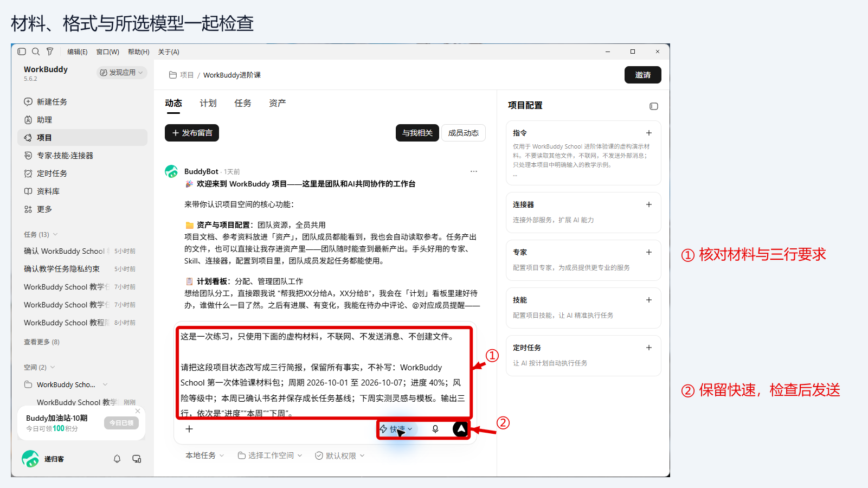Show posts 与我相关
The image size is (868, 488).
point(417,133)
